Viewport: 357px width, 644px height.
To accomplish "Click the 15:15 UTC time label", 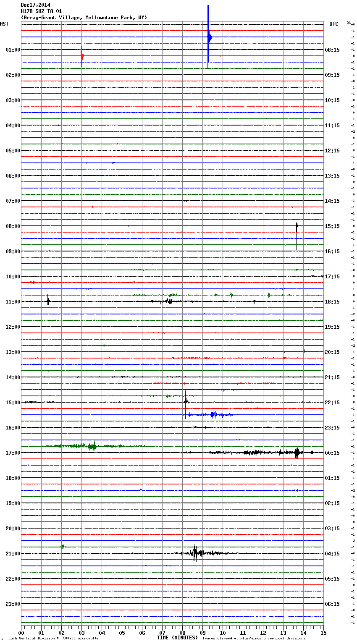I will click(332, 226).
